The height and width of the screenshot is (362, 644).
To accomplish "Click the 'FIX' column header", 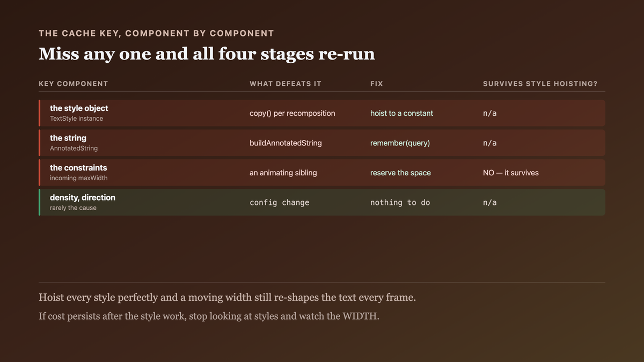I will 377,84.
